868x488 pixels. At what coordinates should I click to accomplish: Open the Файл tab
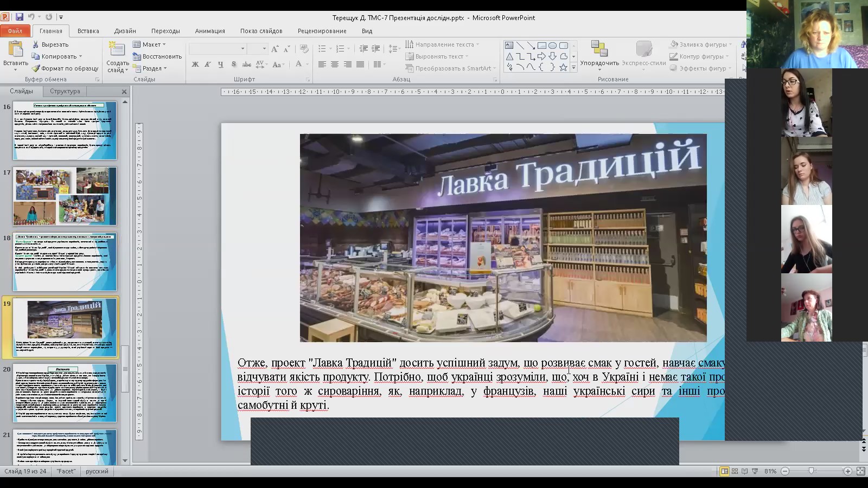point(15,31)
